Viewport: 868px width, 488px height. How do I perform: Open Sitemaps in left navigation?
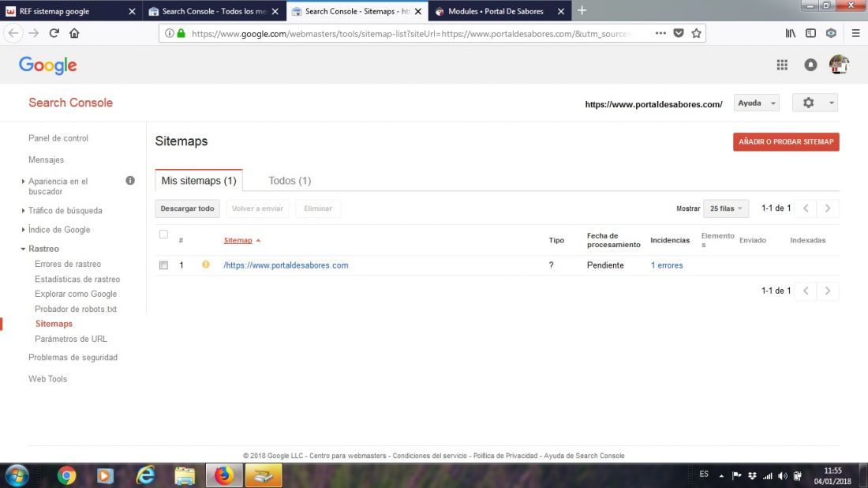click(54, 324)
